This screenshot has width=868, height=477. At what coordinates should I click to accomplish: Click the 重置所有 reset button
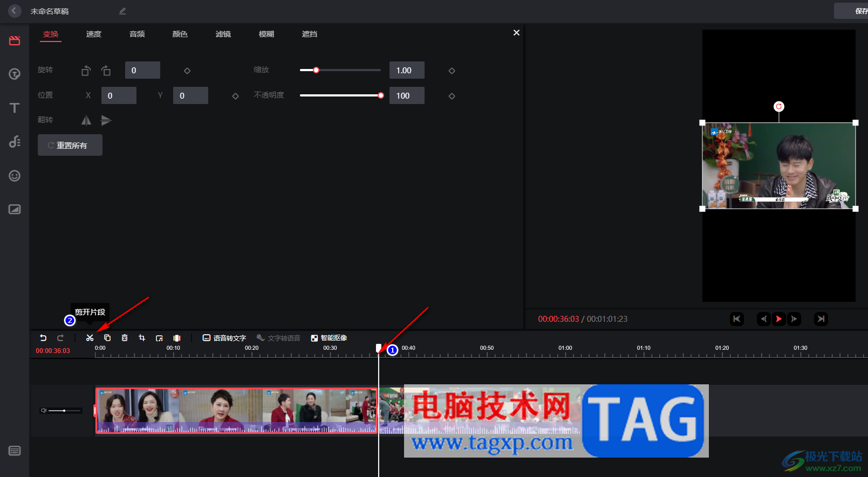[70, 145]
